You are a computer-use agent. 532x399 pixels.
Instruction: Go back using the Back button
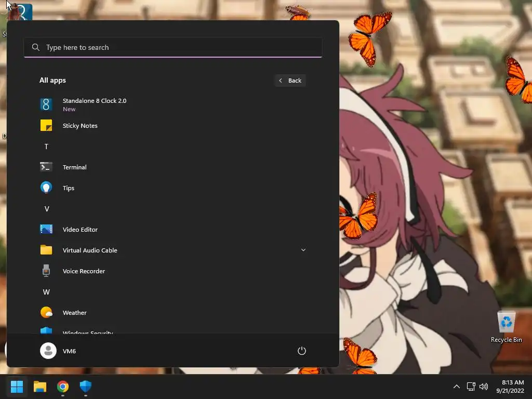point(290,81)
